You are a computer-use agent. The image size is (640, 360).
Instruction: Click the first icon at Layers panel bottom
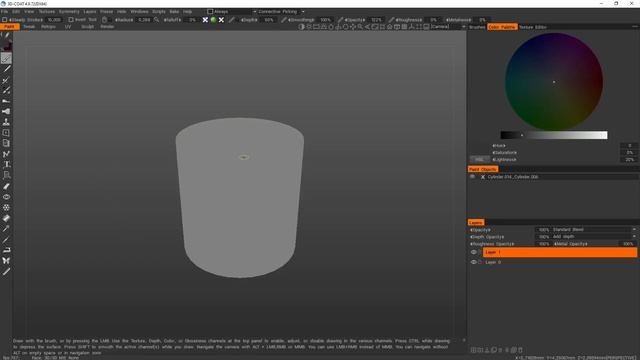coord(473,350)
